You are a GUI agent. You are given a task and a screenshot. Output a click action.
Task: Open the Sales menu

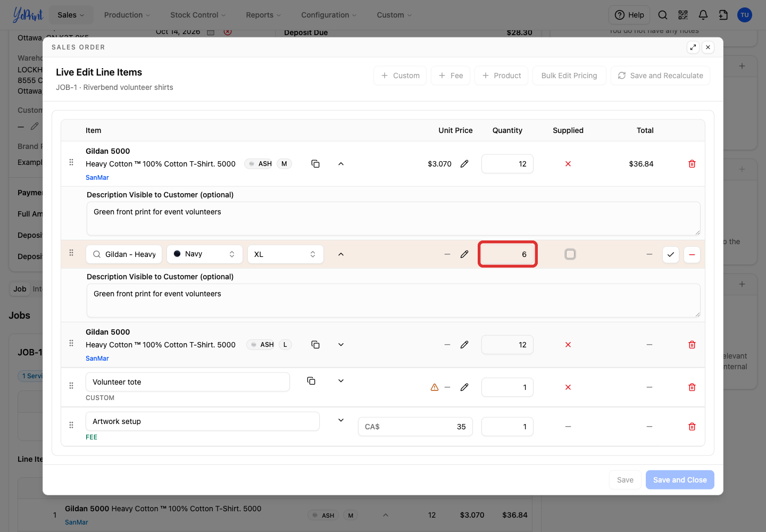tap(71, 15)
